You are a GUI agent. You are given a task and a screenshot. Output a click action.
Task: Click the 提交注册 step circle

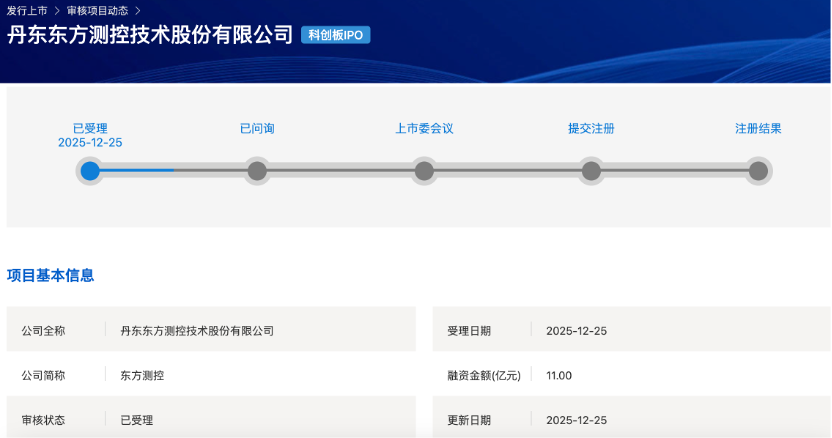591,171
